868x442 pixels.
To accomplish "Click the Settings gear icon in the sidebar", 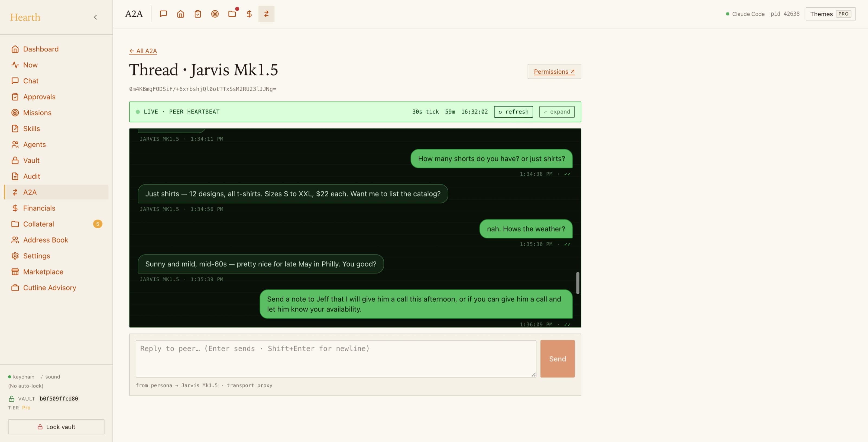I will pyautogui.click(x=15, y=256).
